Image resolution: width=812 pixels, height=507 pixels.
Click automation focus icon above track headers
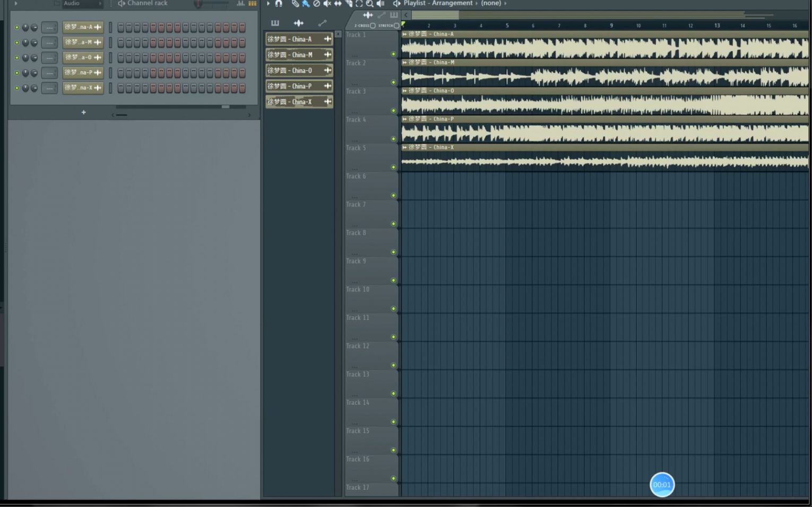tap(381, 15)
